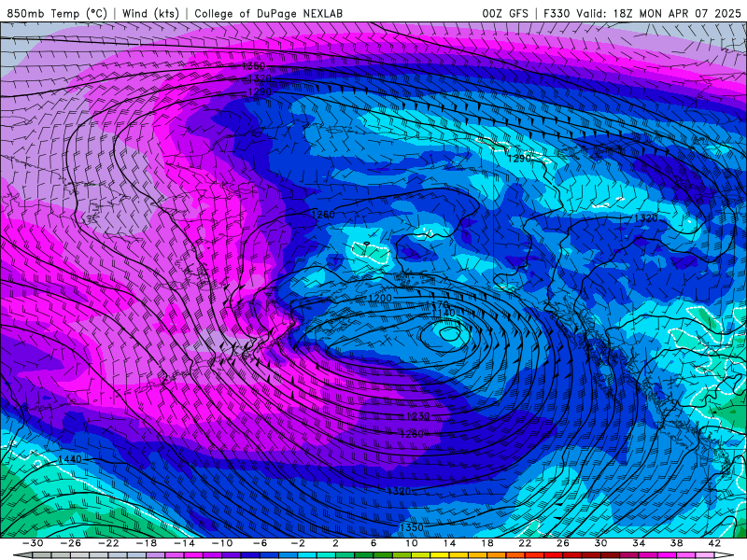Click the -2 colorbar scale label

tap(298, 543)
